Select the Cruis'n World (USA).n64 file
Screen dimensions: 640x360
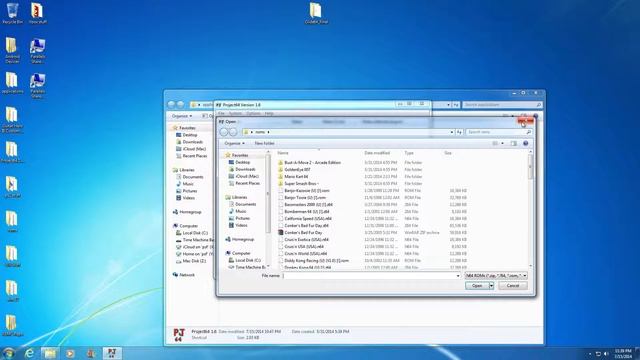pyautogui.click(x=305, y=253)
